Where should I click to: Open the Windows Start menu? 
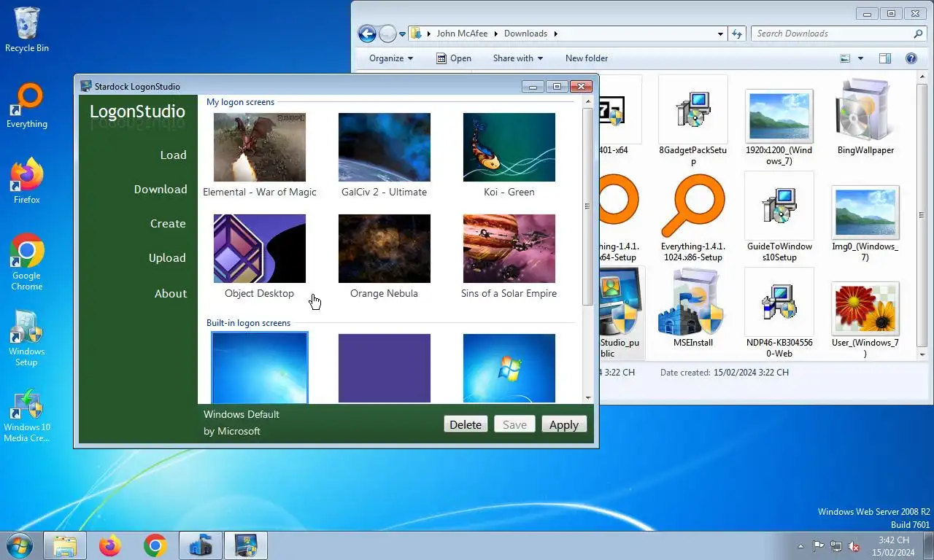pos(20,545)
